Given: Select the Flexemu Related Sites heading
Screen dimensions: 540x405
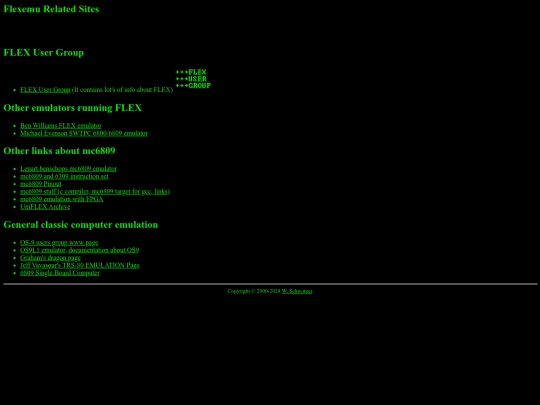Looking at the screenshot, I should click(51, 9).
